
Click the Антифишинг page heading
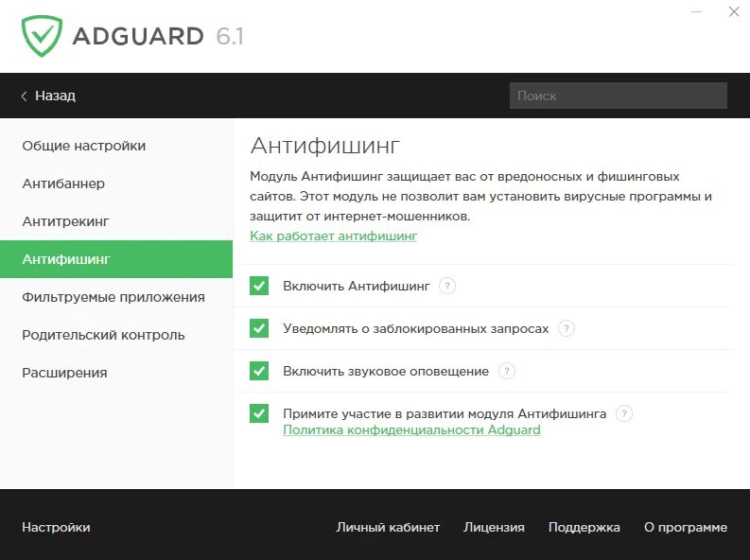[x=324, y=146]
